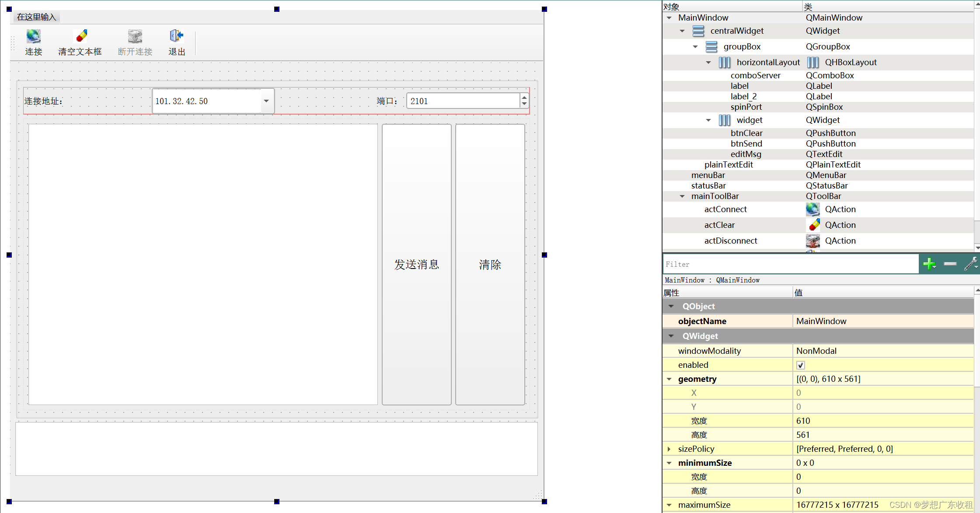Viewport: 980px width, 513px height.
Task: Click the bottom plain text output area
Action: [276, 449]
